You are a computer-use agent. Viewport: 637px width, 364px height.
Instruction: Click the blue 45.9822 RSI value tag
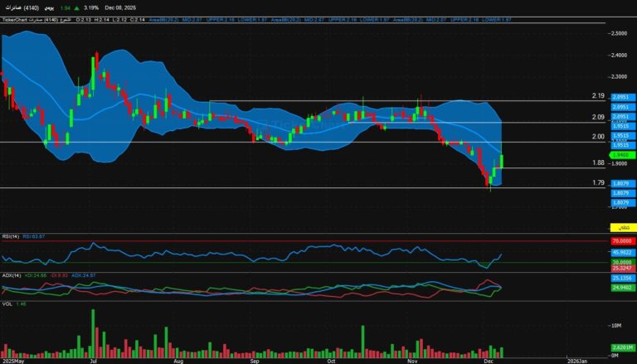(621, 252)
